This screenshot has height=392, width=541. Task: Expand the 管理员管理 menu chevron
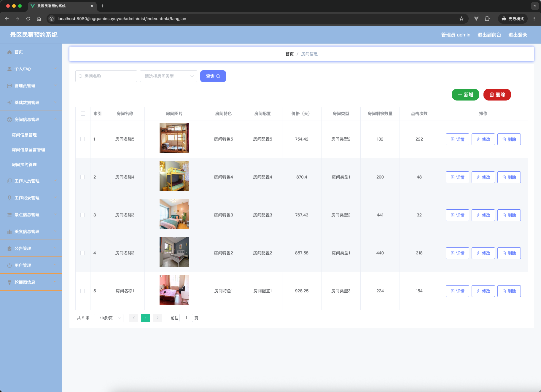click(x=55, y=86)
